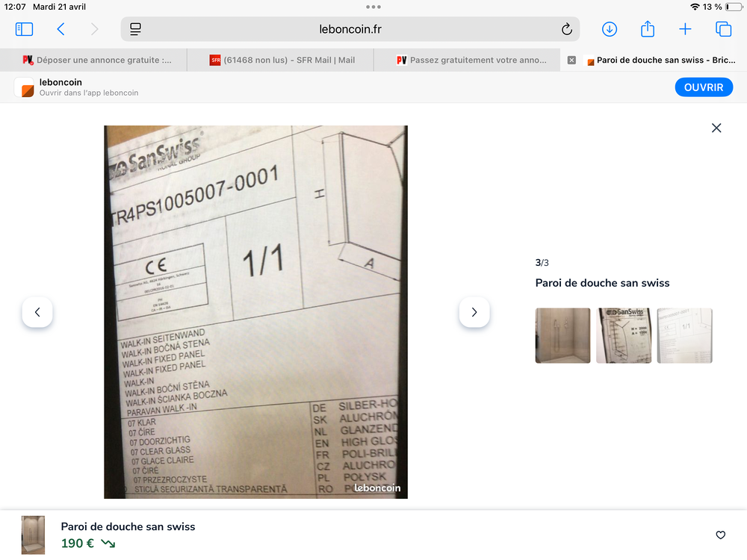
Task: Tap the battery indicator in status bar
Action: tap(734, 7)
